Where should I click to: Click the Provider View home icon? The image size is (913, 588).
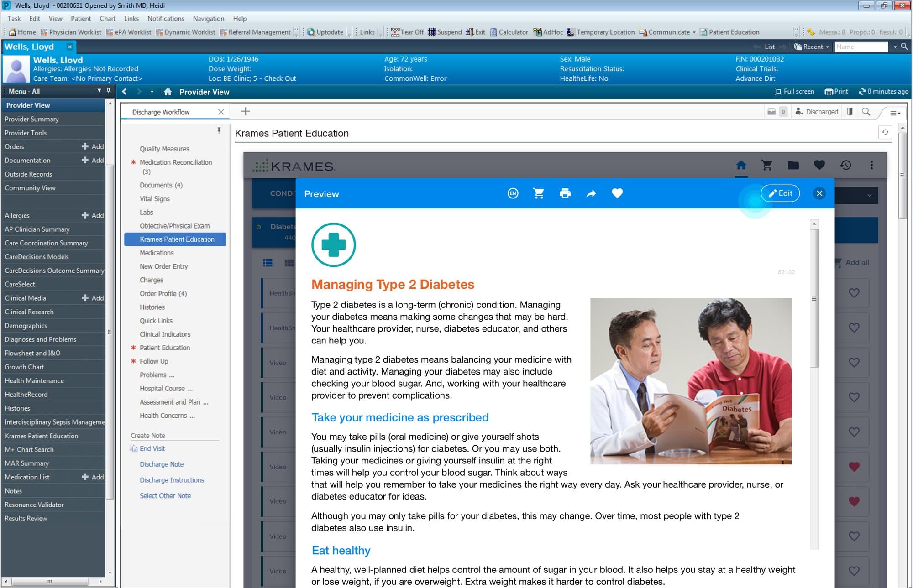[x=168, y=92]
